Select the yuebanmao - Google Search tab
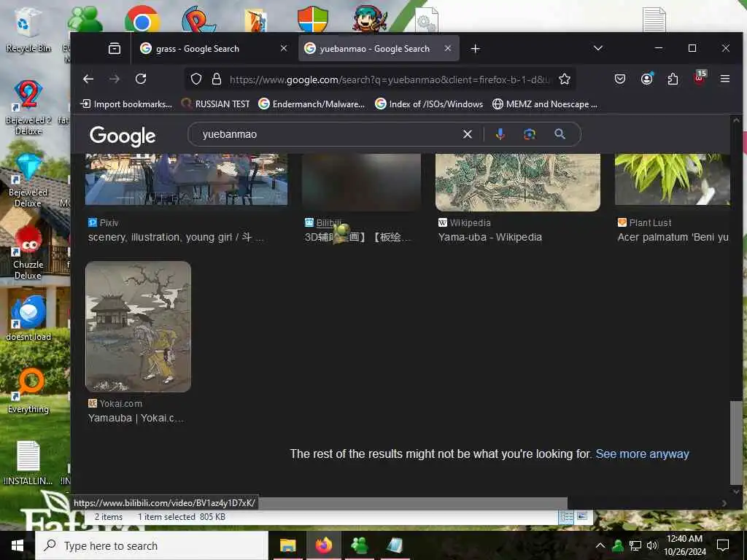 coord(379,49)
